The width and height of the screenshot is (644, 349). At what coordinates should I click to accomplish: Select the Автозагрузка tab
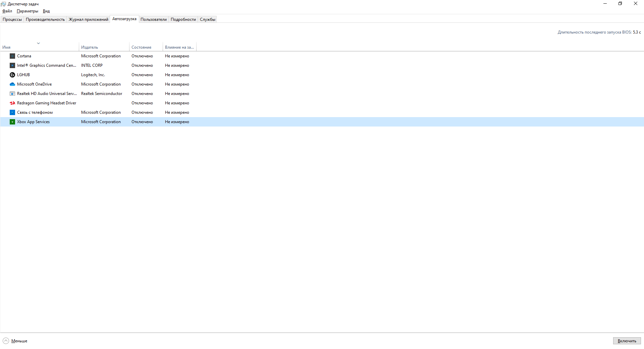click(x=124, y=19)
